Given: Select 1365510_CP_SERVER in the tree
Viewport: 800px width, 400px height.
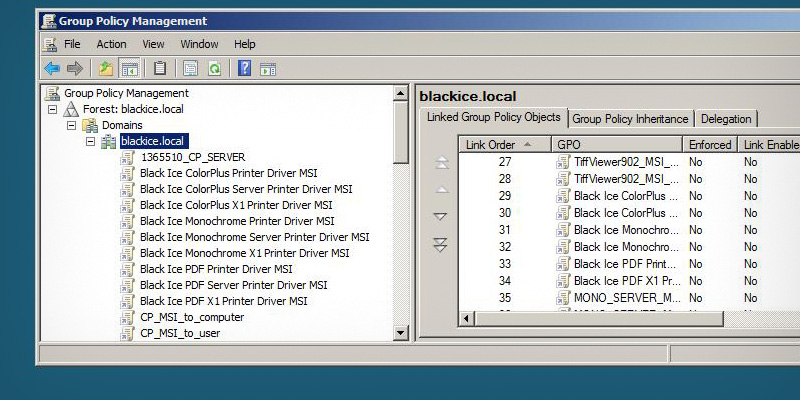Looking at the screenshot, I should pyautogui.click(x=192, y=157).
